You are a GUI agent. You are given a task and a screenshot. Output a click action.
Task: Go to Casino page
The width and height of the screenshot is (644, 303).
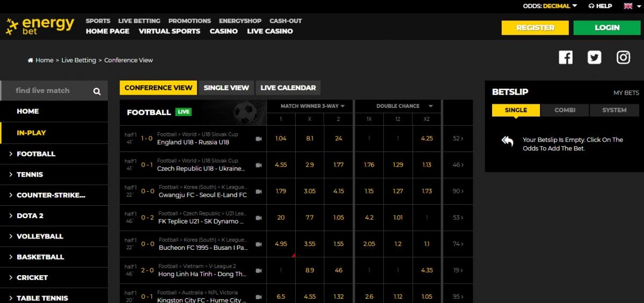pyautogui.click(x=224, y=31)
